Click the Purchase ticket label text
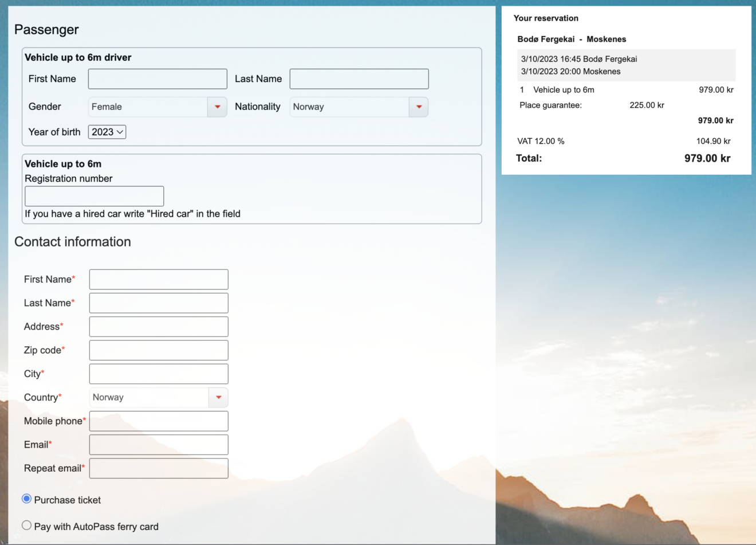This screenshot has height=545, width=756. 68,500
